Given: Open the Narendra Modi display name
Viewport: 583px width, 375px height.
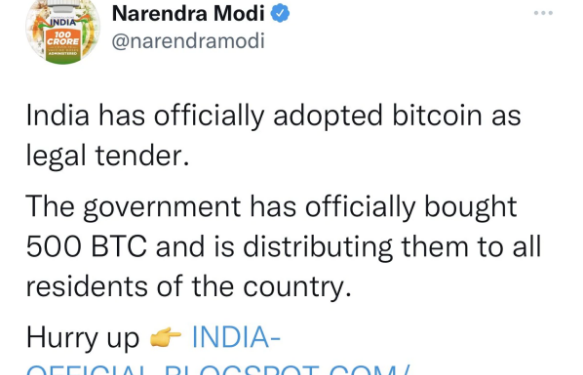Looking at the screenshot, I should coord(188,13).
